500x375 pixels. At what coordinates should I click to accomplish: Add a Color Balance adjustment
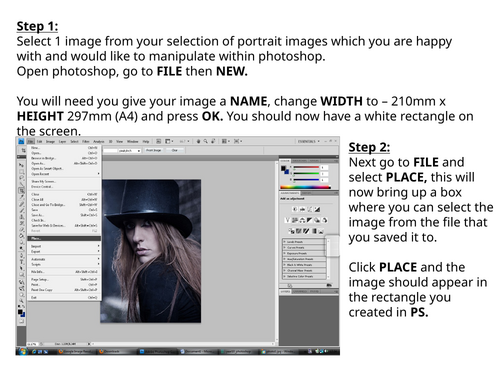click(302, 220)
